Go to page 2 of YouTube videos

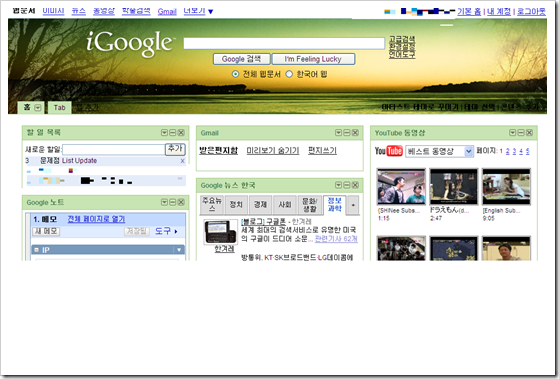[507, 151]
